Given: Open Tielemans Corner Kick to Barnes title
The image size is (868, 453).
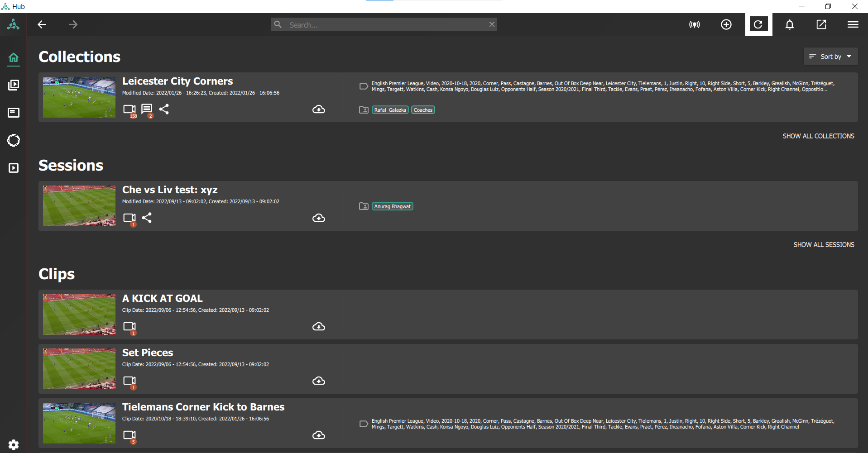Looking at the screenshot, I should click(203, 407).
